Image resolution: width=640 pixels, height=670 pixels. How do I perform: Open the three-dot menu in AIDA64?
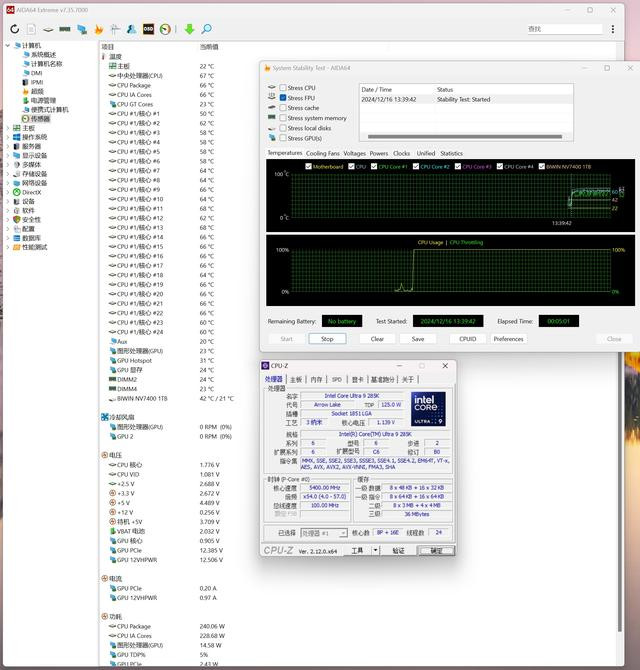pyautogui.click(x=613, y=29)
